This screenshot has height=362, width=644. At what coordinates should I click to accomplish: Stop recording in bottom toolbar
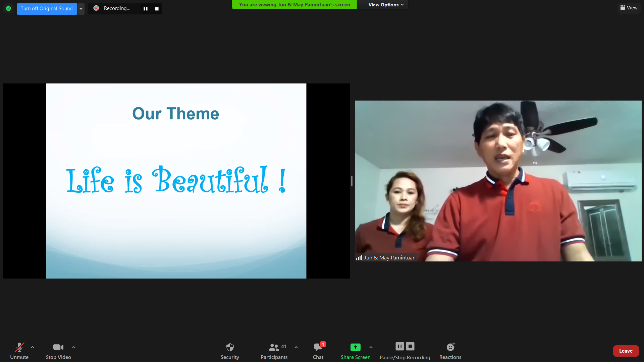click(x=410, y=346)
